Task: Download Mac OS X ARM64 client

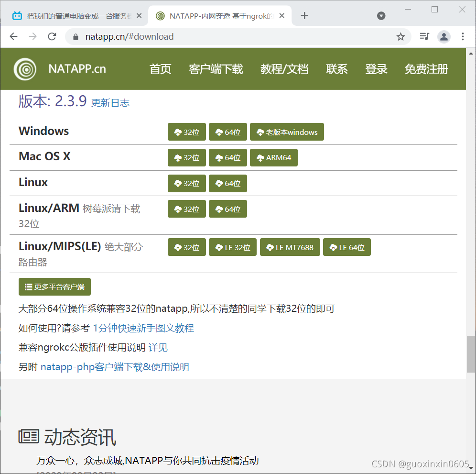Action: [x=274, y=158]
